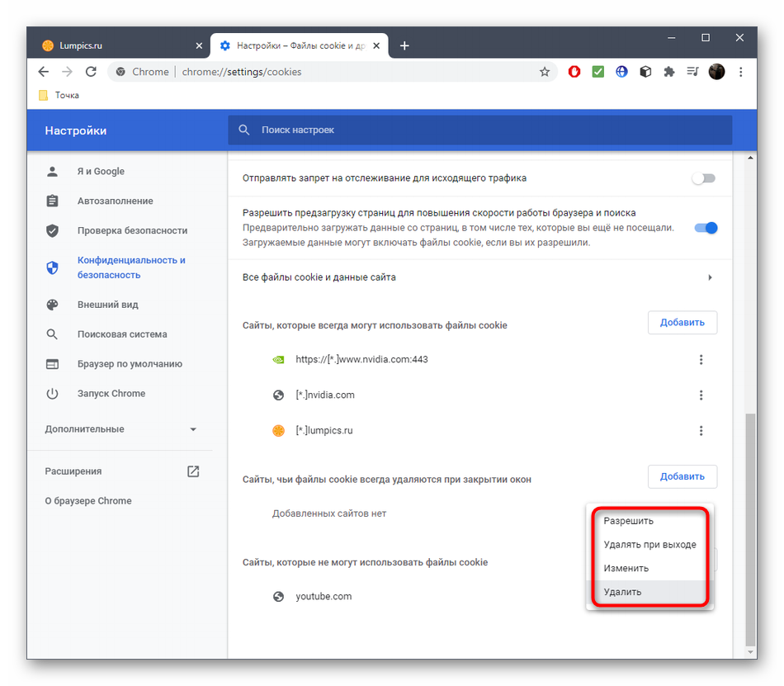Click the scrollbar up arrow

click(750, 158)
